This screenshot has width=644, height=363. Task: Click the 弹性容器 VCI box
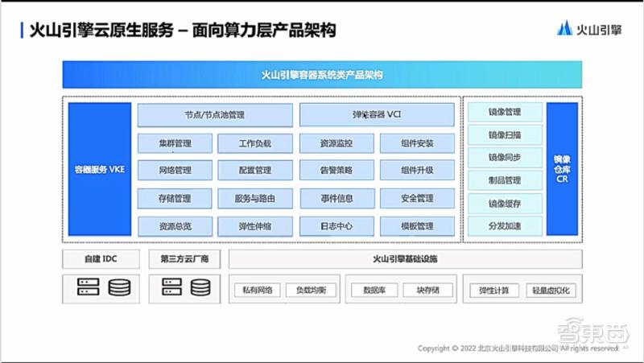point(377,114)
